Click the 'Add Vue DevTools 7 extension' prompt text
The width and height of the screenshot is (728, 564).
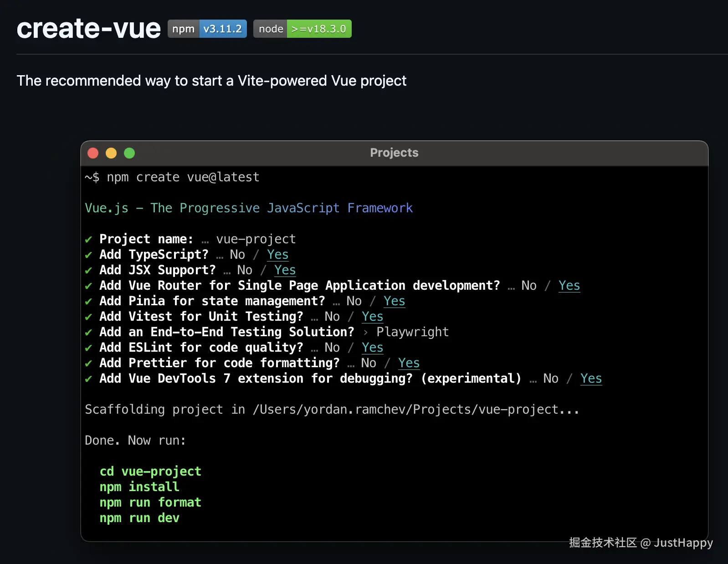tap(310, 378)
